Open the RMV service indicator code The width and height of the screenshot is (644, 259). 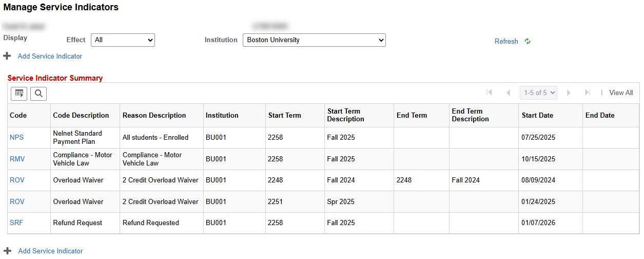pos(17,159)
